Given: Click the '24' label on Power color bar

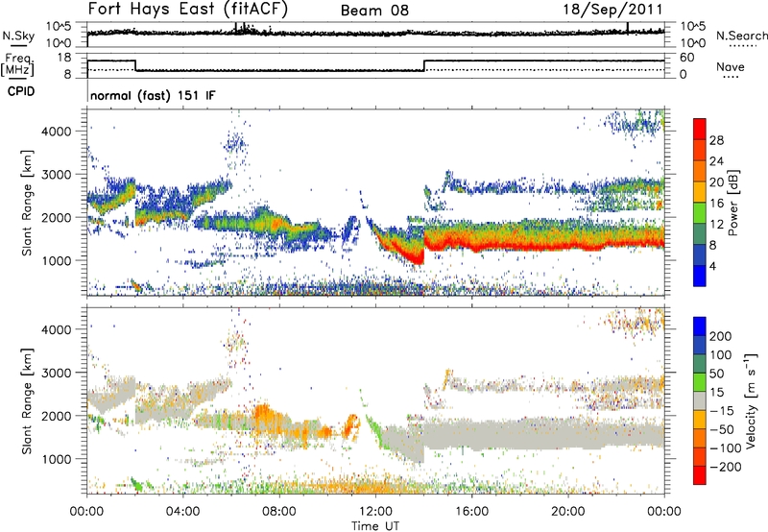Looking at the screenshot, I should [x=716, y=161].
